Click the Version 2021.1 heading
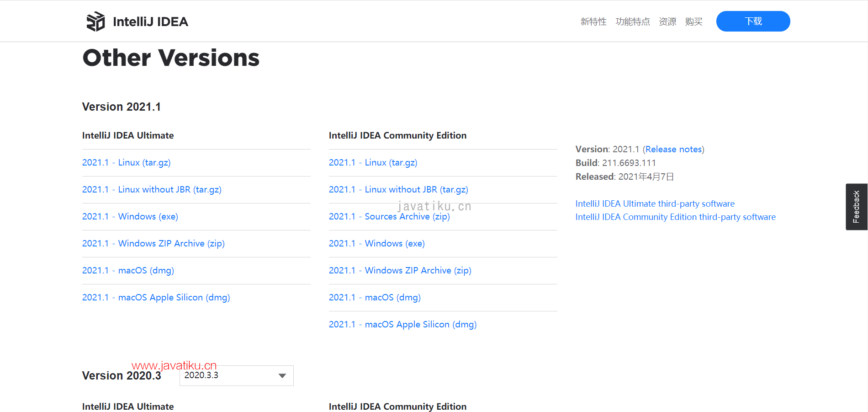This screenshot has width=868, height=412. pyautogui.click(x=122, y=107)
